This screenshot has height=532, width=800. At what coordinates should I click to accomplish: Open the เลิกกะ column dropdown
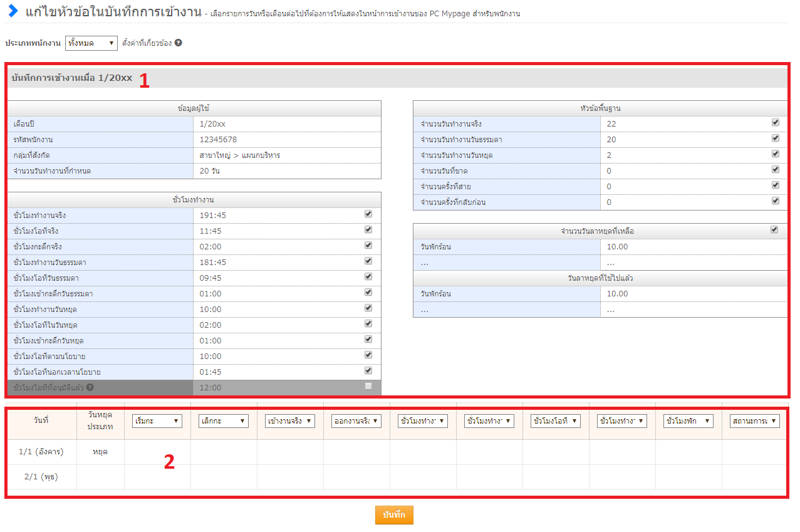click(x=224, y=421)
